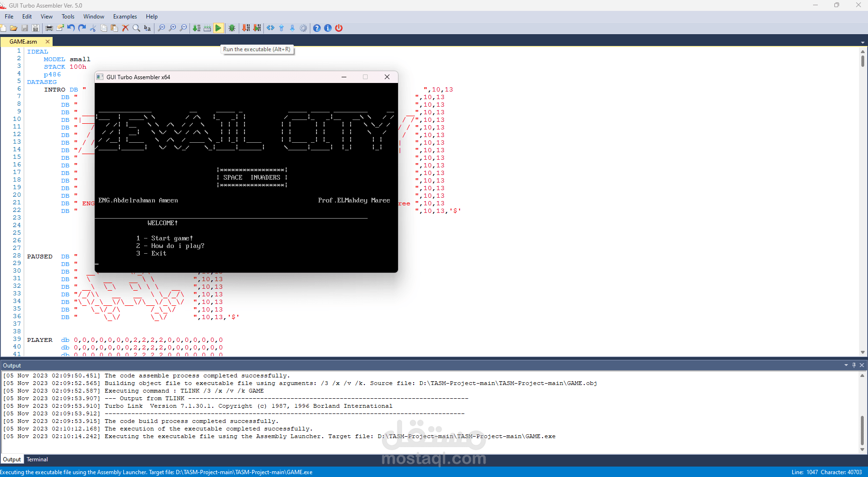Open the Examples menu
The height and width of the screenshot is (477, 868).
[125, 17]
